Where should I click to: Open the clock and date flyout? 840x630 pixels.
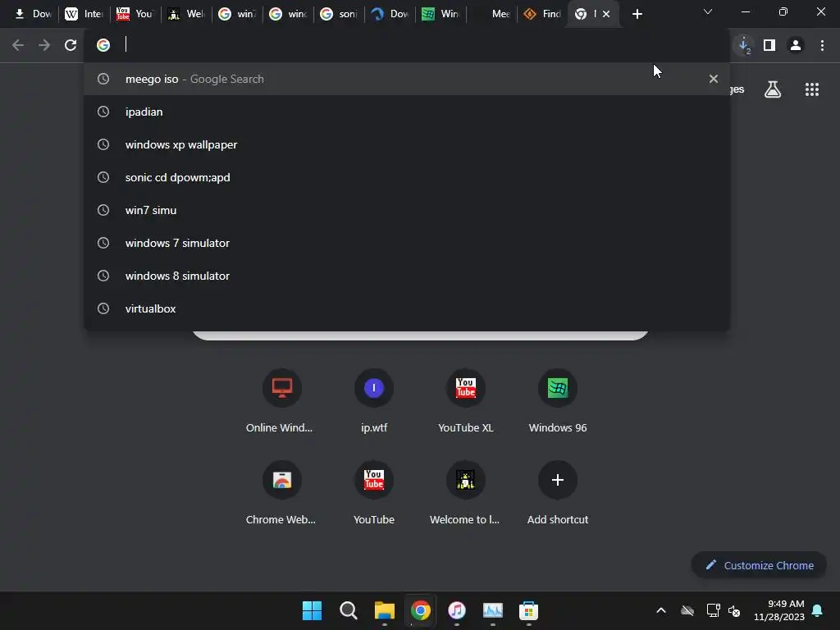click(779, 610)
